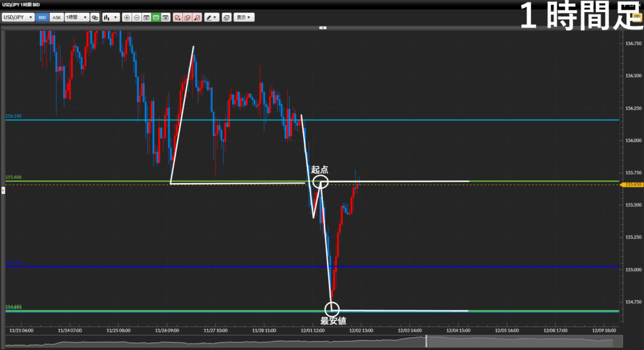The image size is (644, 350).
Task: Switch price display to BID
Action: [x=43, y=18]
